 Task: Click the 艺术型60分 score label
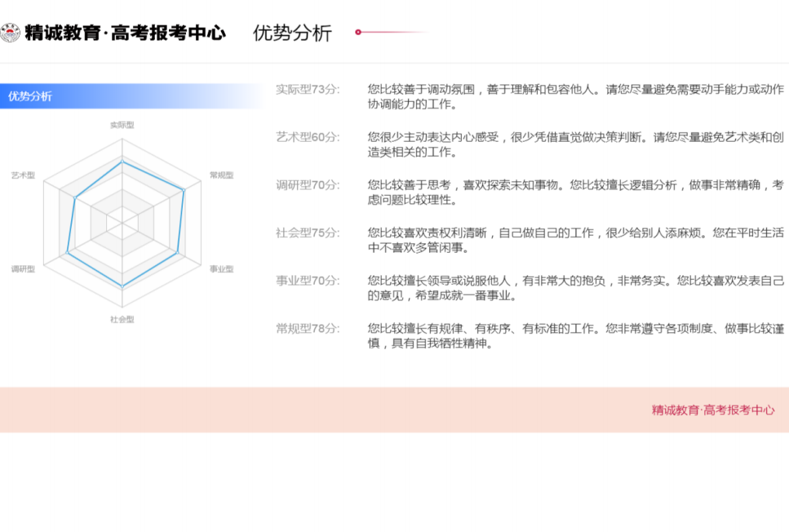coord(308,137)
